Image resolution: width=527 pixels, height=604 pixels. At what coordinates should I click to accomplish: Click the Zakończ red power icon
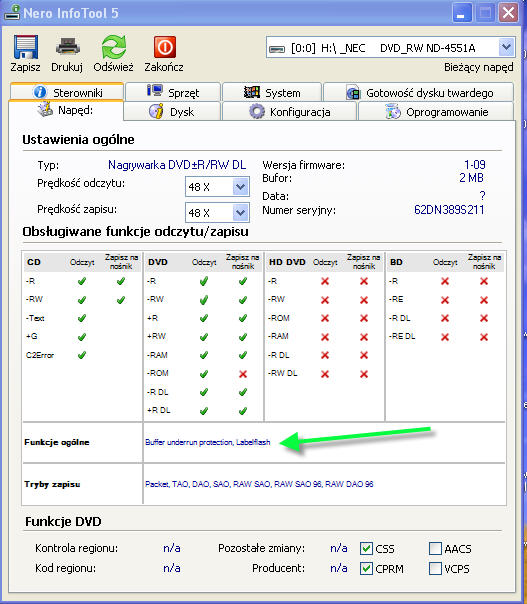165,47
